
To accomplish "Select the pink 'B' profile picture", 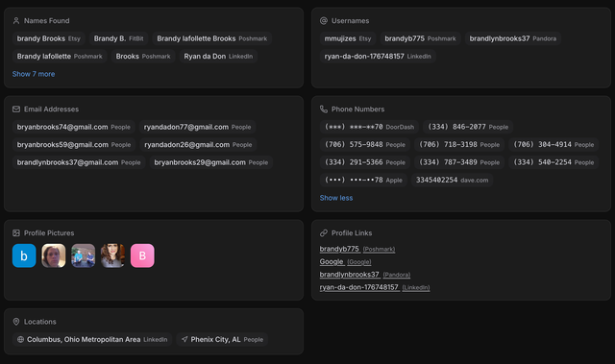I will [x=142, y=255].
